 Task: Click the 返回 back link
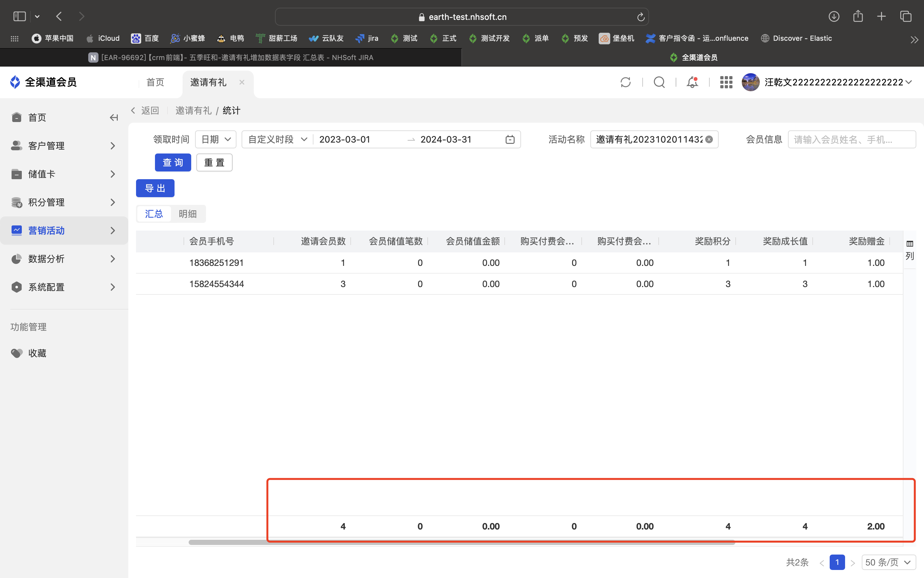145,110
